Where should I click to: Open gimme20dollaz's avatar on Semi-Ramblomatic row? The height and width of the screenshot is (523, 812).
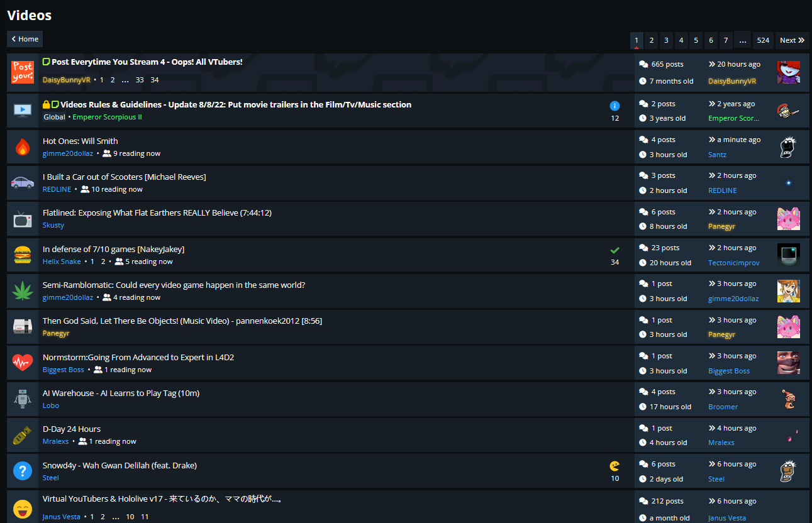[x=789, y=291]
